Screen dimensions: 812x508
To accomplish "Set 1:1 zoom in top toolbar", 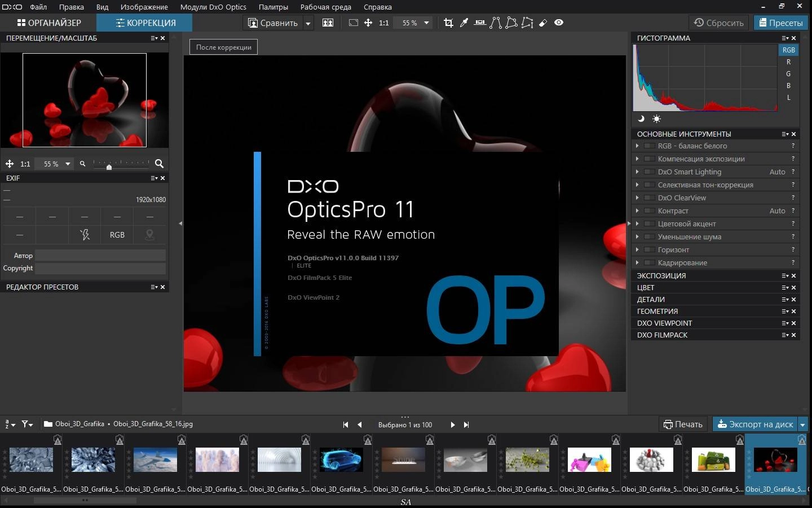I will 384,23.
